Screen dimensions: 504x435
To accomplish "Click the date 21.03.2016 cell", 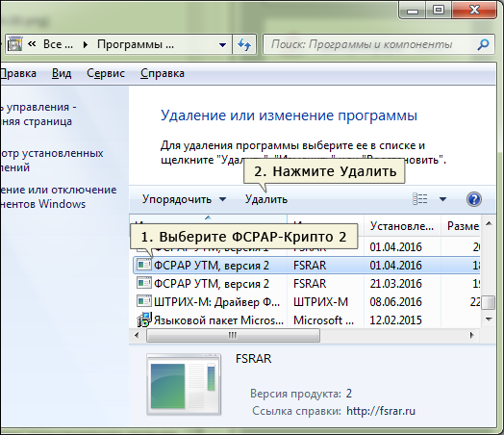I will [395, 284].
